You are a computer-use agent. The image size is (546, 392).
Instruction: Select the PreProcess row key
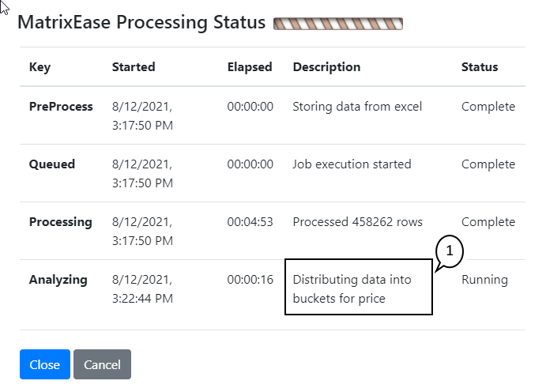coord(61,107)
